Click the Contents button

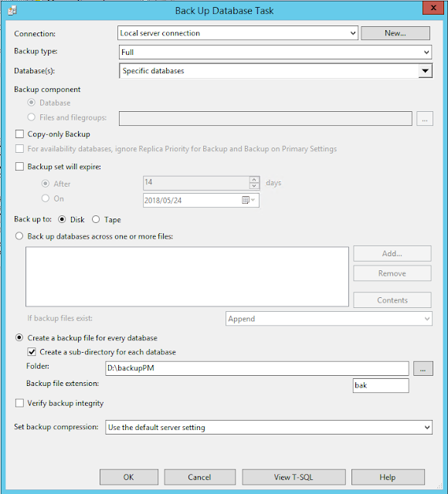[x=392, y=300]
